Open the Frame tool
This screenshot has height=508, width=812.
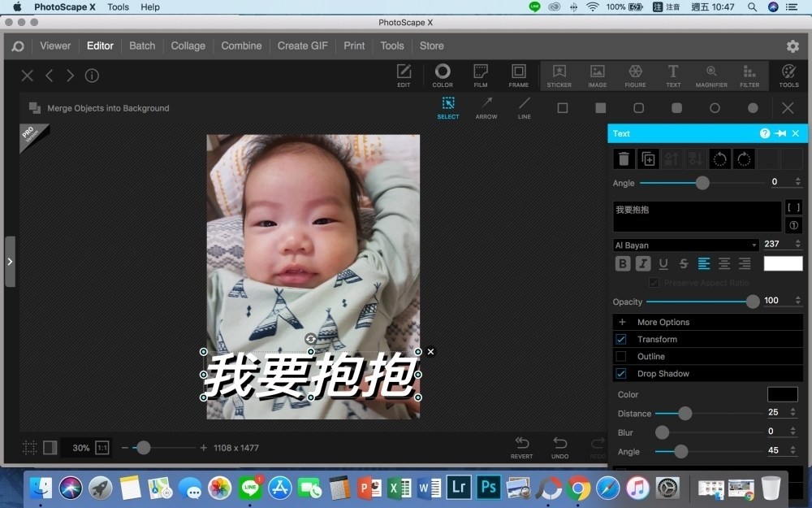coord(519,75)
